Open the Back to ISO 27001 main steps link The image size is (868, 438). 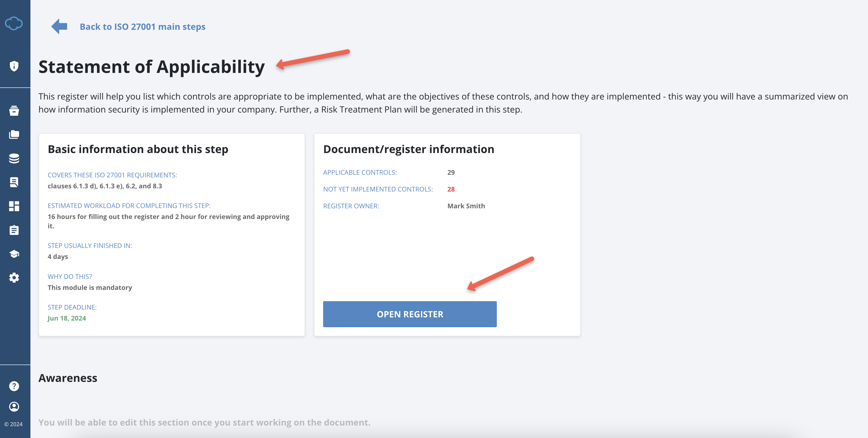tap(142, 27)
